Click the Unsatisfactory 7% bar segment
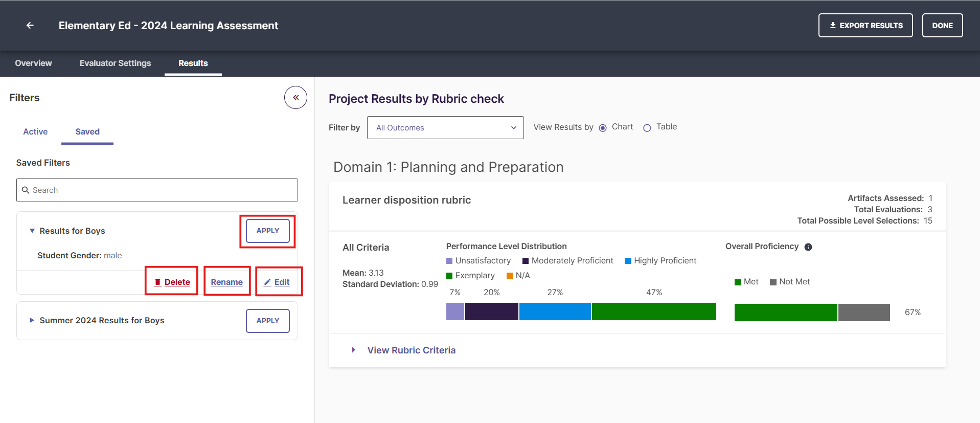 coord(455,311)
